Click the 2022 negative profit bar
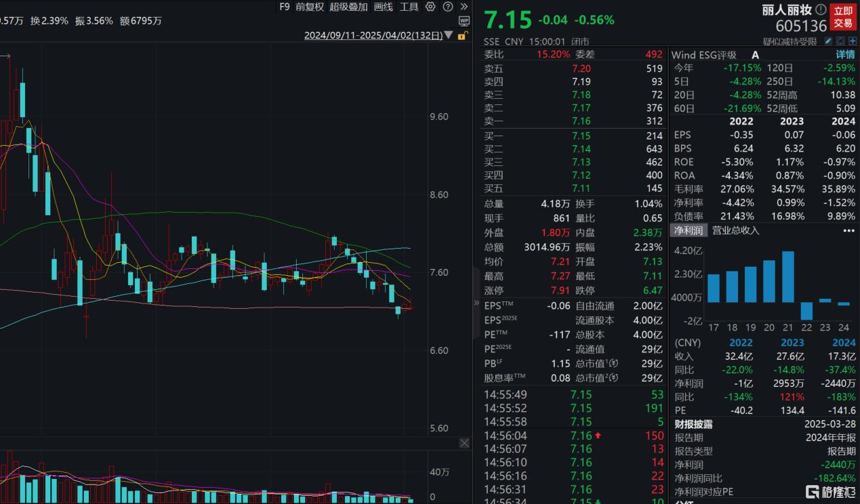The width and height of the screenshot is (860, 504). click(806, 311)
